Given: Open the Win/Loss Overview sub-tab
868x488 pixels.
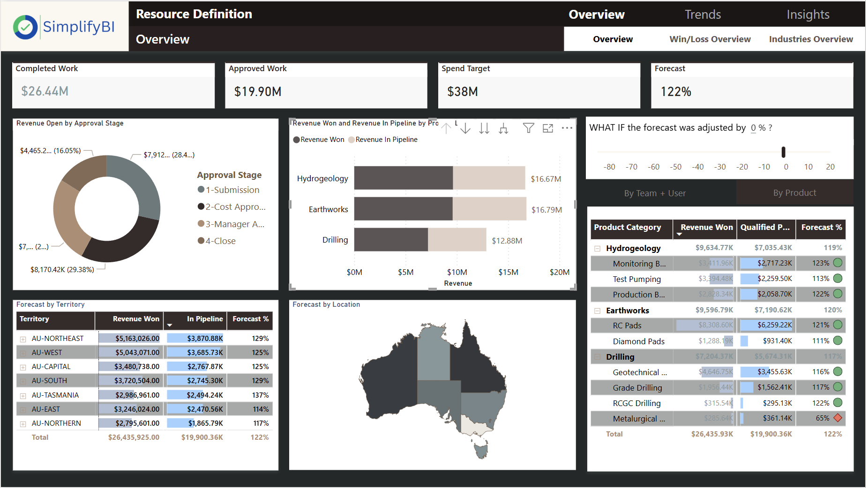Looking at the screenshot, I should 710,39.
